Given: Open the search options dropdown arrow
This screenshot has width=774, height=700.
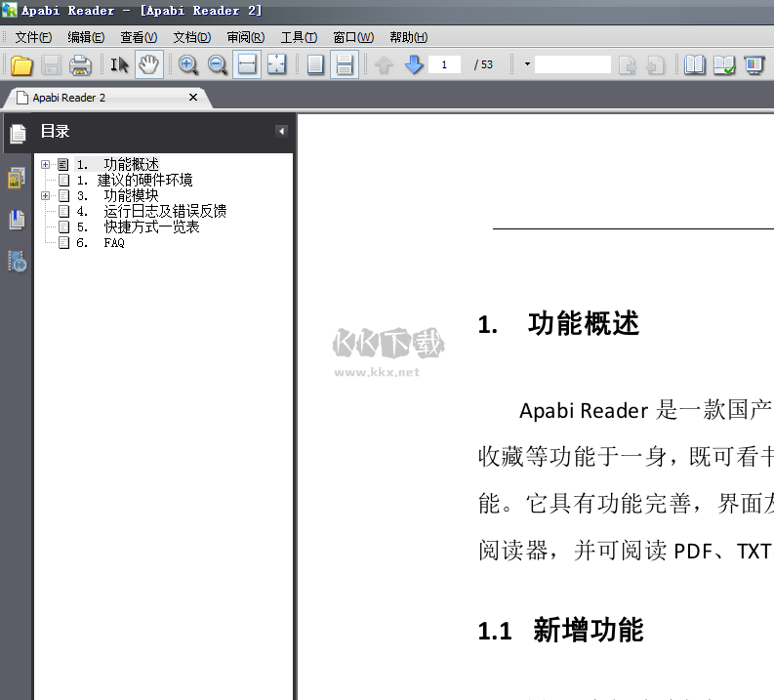Looking at the screenshot, I should coord(527,64).
